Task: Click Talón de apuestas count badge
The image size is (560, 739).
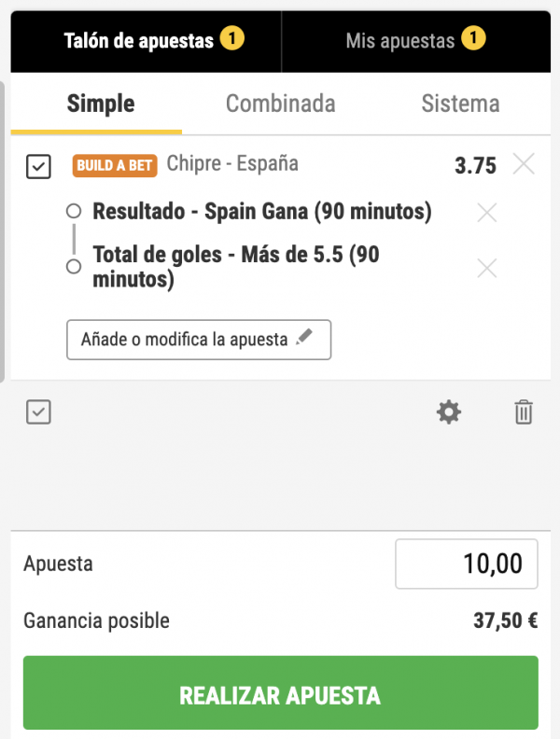Action: 231,40
